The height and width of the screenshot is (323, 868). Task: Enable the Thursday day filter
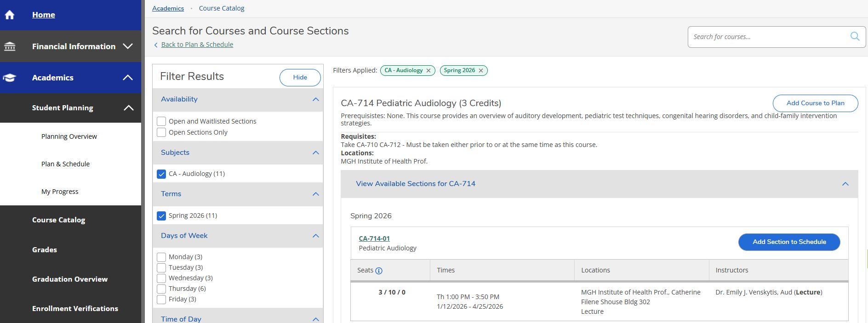tap(161, 289)
